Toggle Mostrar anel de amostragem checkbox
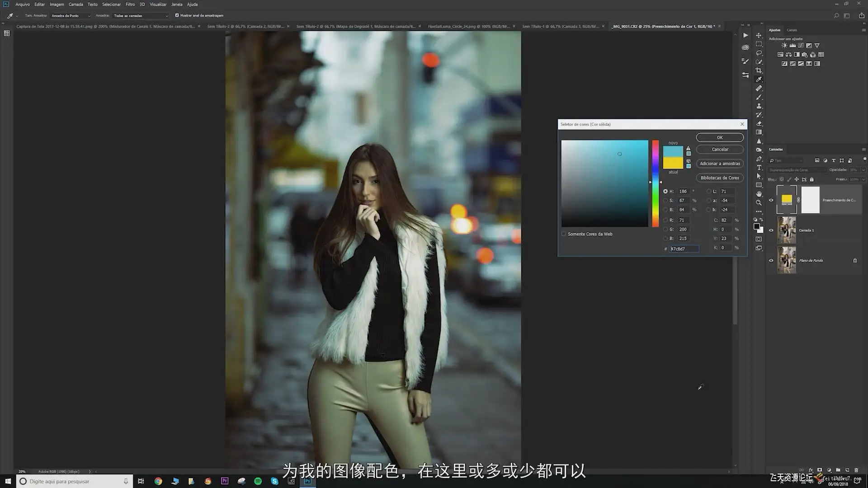Screen dimensions: 868x488 [x=177, y=15]
